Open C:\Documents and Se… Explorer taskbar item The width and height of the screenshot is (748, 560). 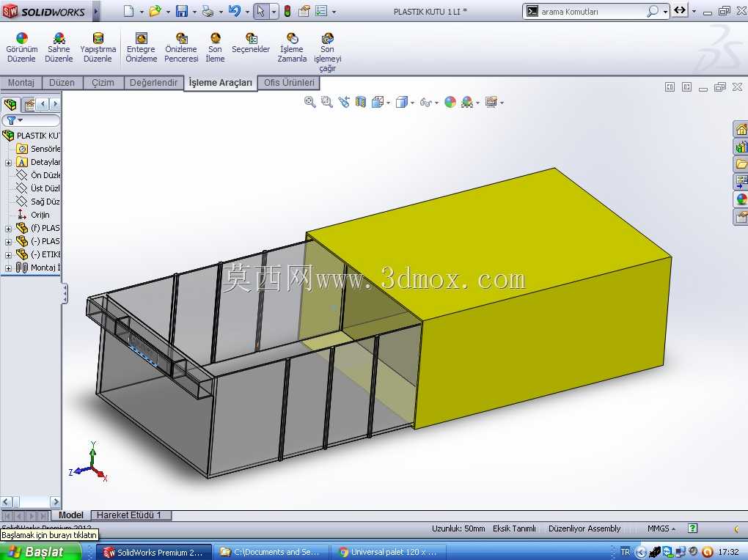[271, 552]
